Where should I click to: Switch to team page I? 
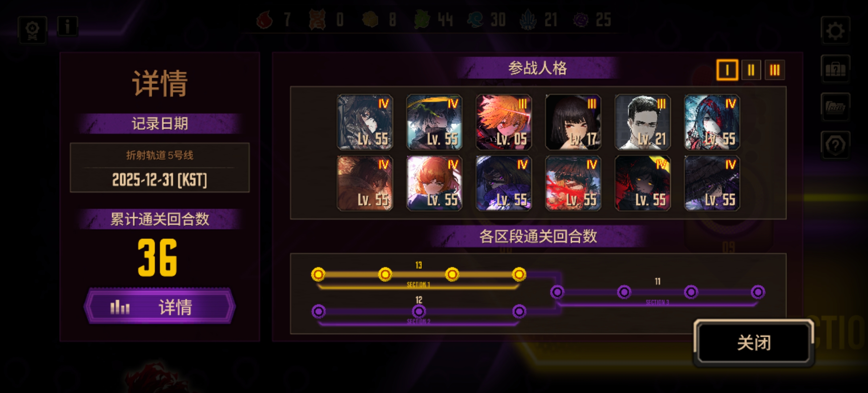point(727,70)
